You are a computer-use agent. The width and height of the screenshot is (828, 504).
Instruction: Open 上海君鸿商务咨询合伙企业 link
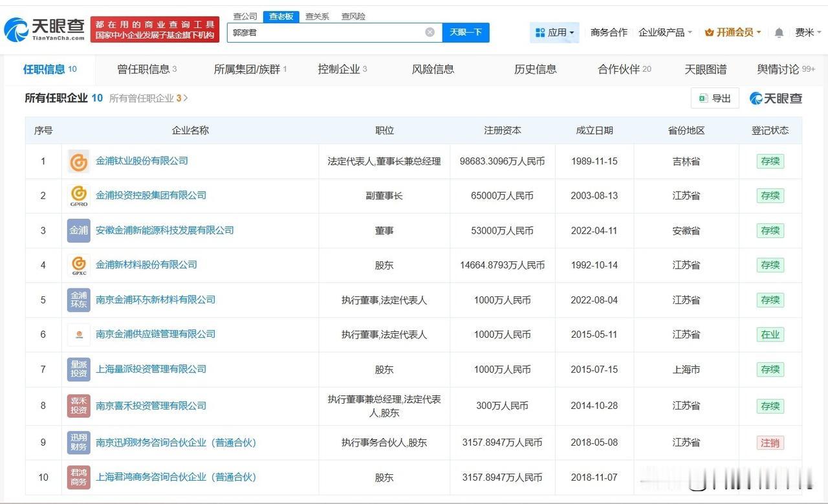pyautogui.click(x=176, y=477)
